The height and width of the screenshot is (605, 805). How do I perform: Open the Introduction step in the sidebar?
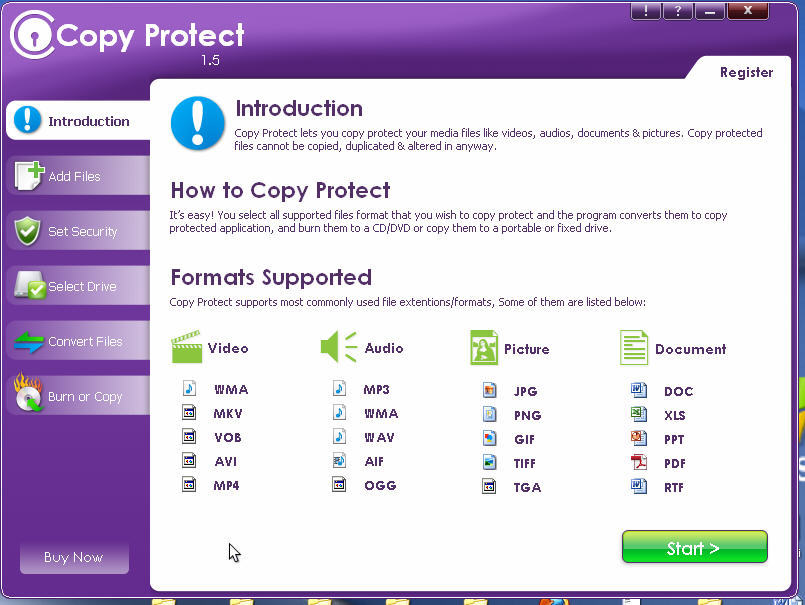79,121
